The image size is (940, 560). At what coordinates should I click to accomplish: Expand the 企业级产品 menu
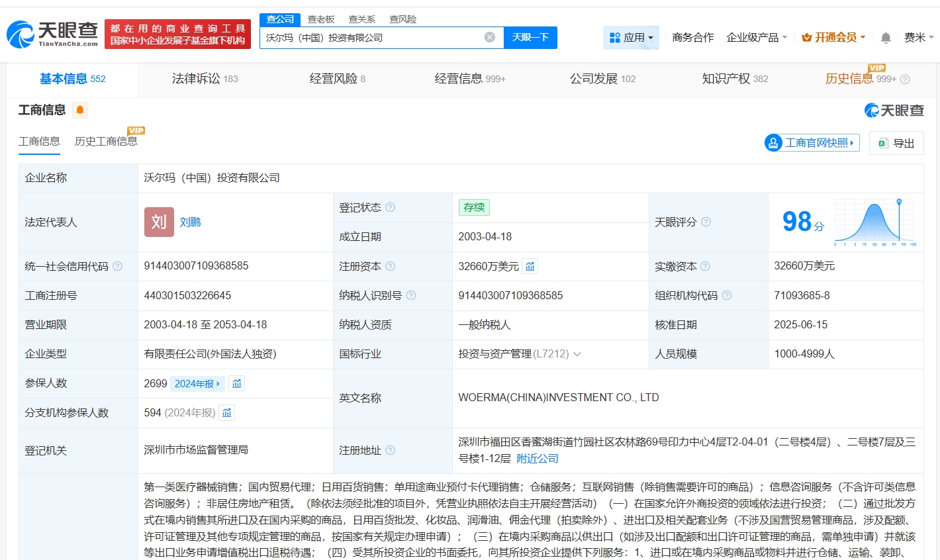click(757, 38)
